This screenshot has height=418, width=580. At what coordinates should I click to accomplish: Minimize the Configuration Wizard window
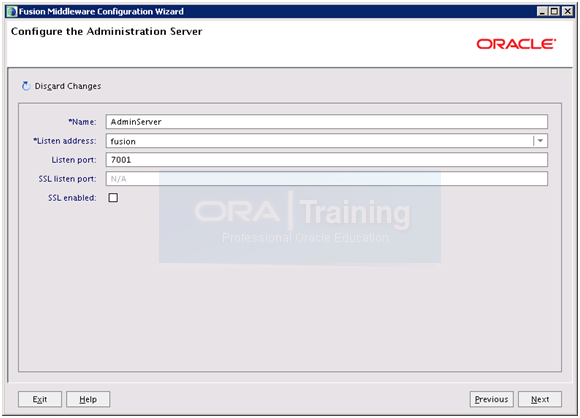pos(542,11)
